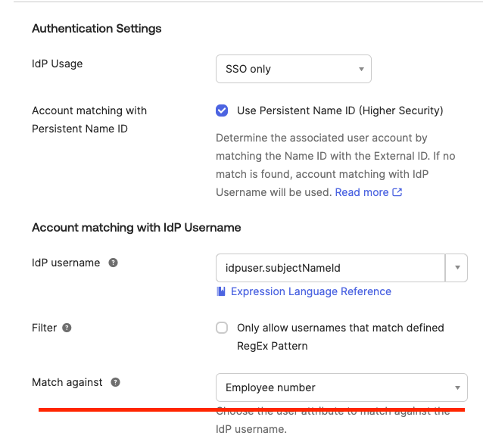
Task: Click help icon next to Match against
Action: click(116, 382)
